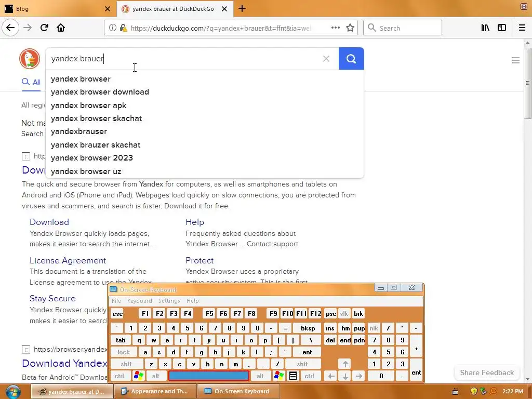Switch to the Blog tab

58,9
